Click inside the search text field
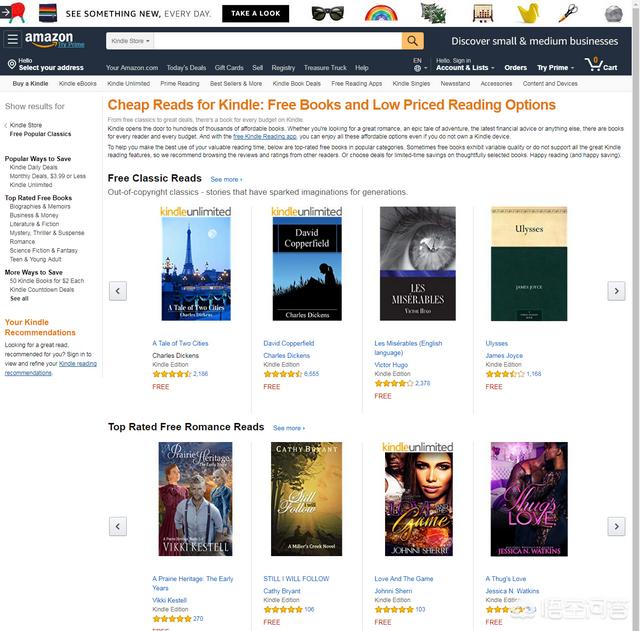This screenshot has width=640, height=631. pyautogui.click(x=278, y=41)
